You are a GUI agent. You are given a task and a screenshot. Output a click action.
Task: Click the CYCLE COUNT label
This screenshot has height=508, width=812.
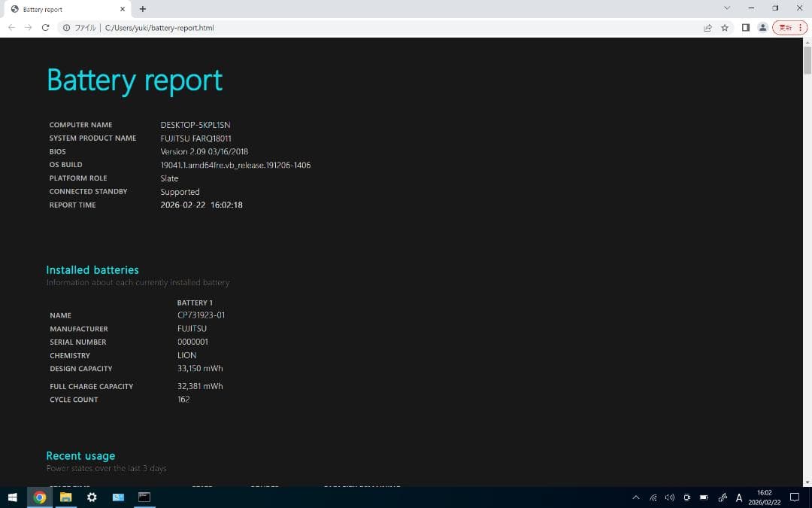(74, 400)
